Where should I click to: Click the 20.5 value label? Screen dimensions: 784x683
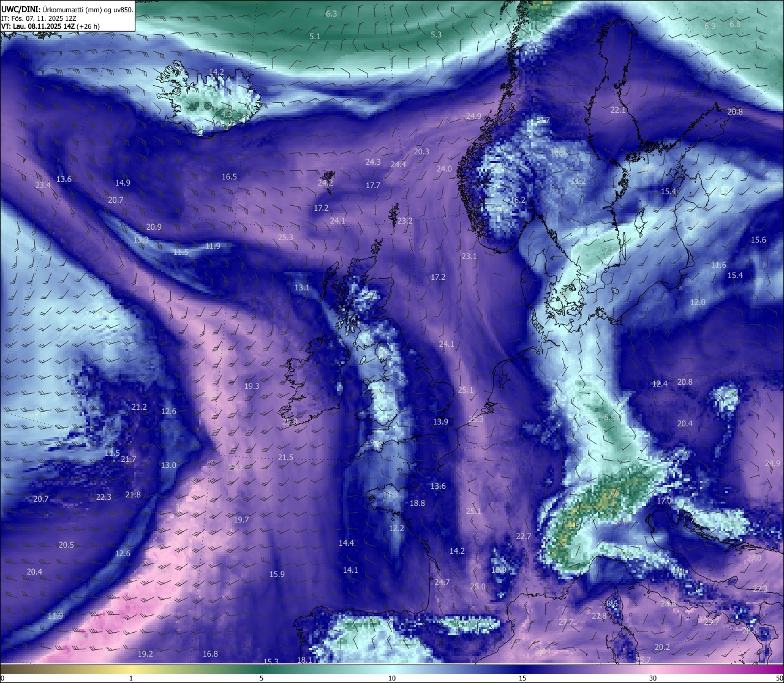66,545
